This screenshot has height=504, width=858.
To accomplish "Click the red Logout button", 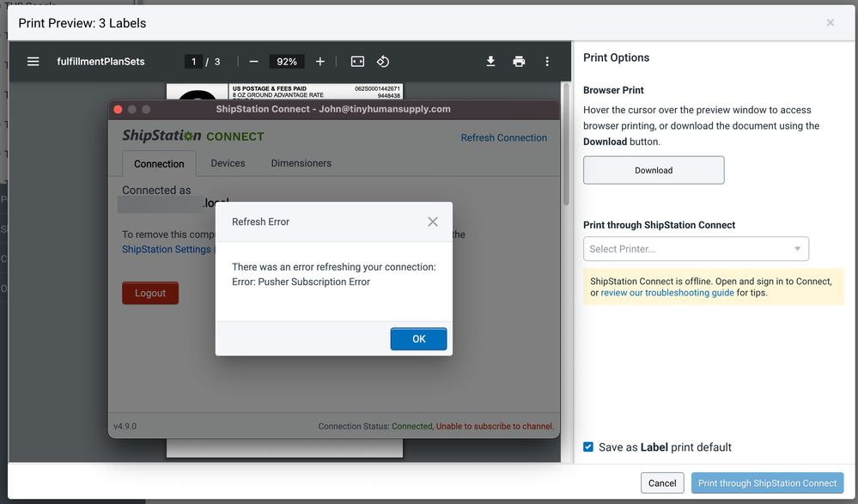I will pos(150,293).
